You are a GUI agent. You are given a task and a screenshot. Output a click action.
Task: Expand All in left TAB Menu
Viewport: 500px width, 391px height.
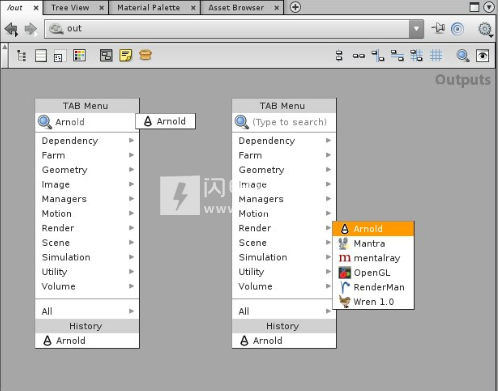87,311
